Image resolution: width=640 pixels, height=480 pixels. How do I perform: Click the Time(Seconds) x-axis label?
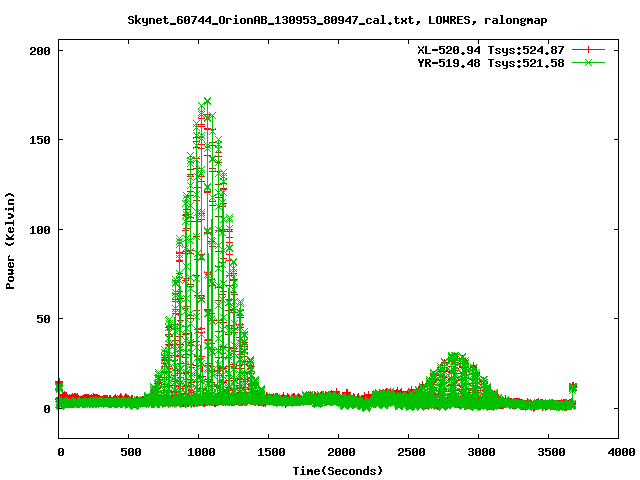click(x=338, y=471)
